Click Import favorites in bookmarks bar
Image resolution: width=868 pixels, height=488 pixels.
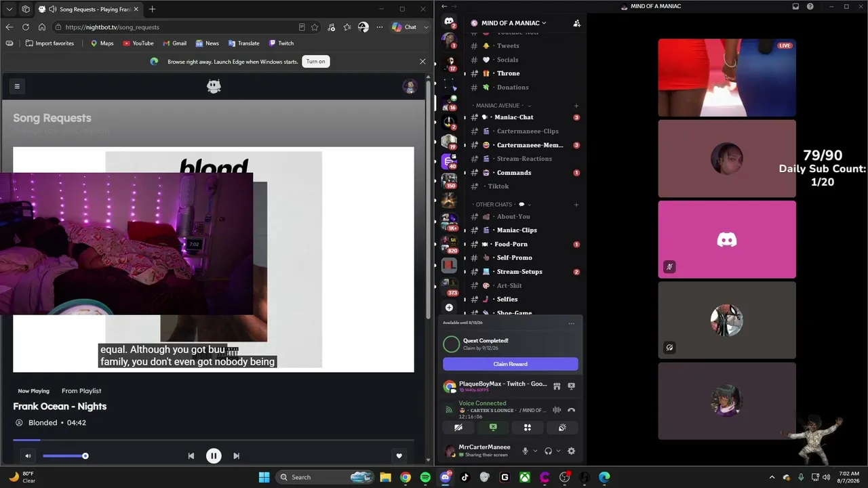[50, 43]
